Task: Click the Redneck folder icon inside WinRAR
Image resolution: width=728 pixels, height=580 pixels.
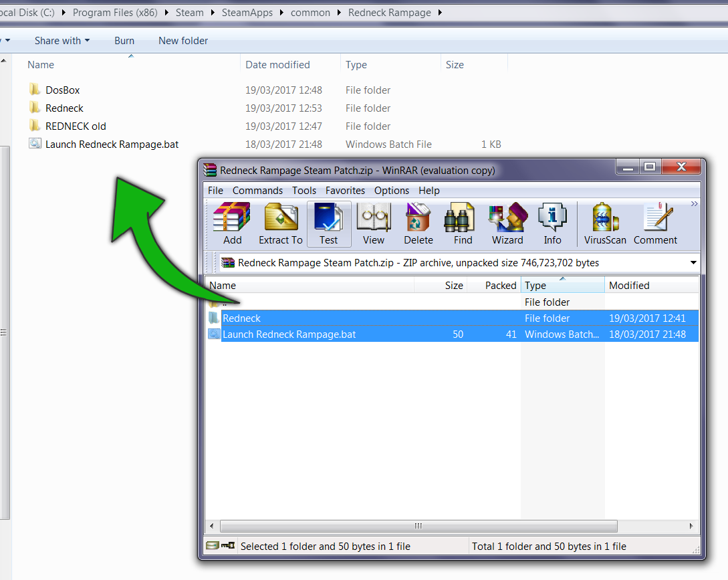Action: click(x=213, y=318)
